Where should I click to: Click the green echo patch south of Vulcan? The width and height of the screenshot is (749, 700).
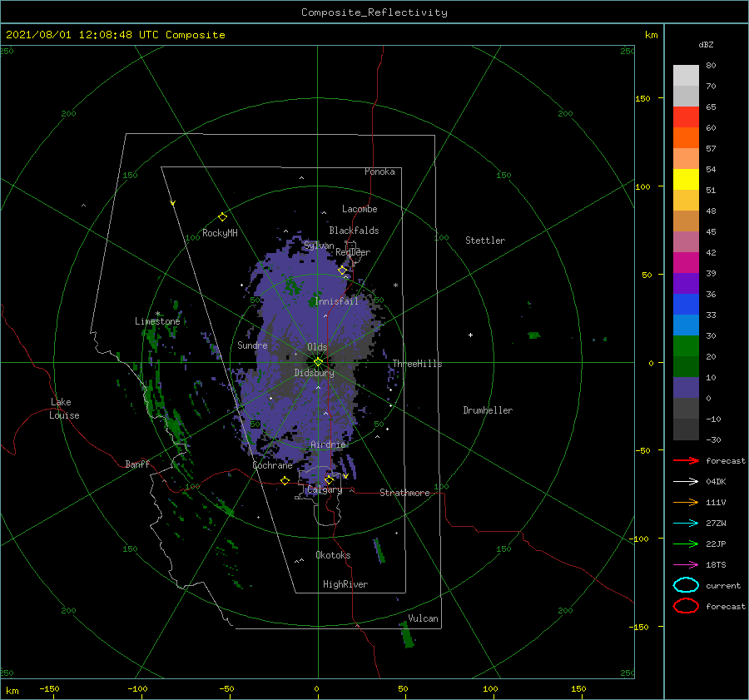point(407,634)
